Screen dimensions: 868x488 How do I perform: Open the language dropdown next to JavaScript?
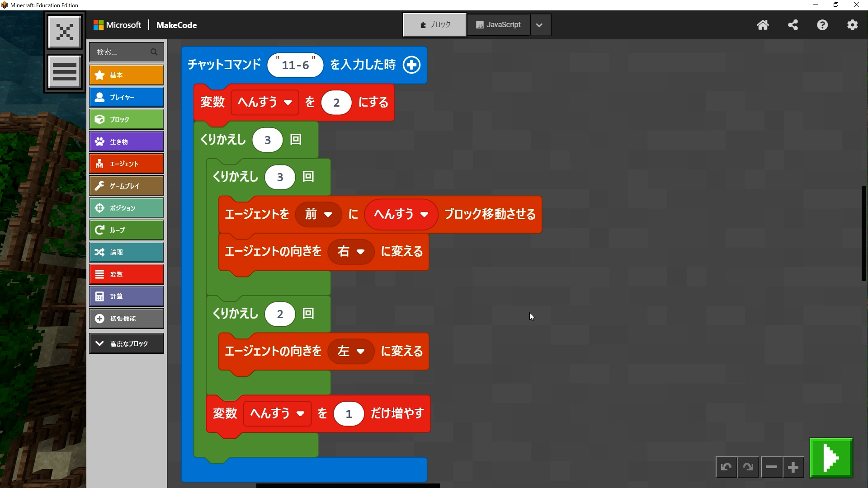coord(539,25)
